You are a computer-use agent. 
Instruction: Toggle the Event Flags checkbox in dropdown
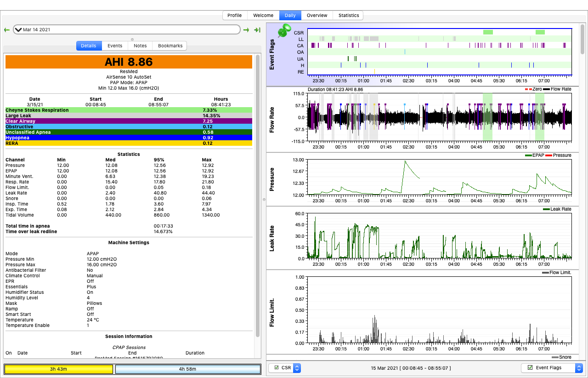[x=530, y=368]
